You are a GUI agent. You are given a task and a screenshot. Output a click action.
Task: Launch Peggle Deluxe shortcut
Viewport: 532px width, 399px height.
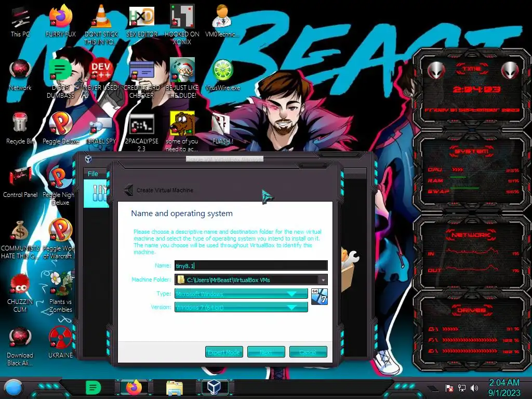pos(61,128)
